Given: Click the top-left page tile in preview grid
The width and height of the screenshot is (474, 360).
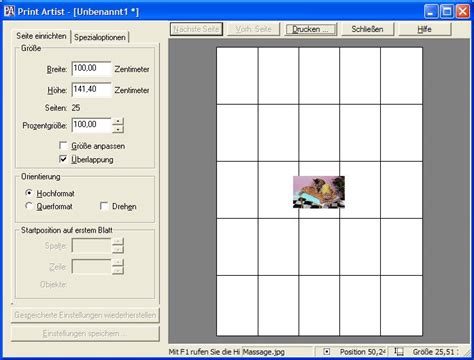Looking at the screenshot, I should coord(237,76).
